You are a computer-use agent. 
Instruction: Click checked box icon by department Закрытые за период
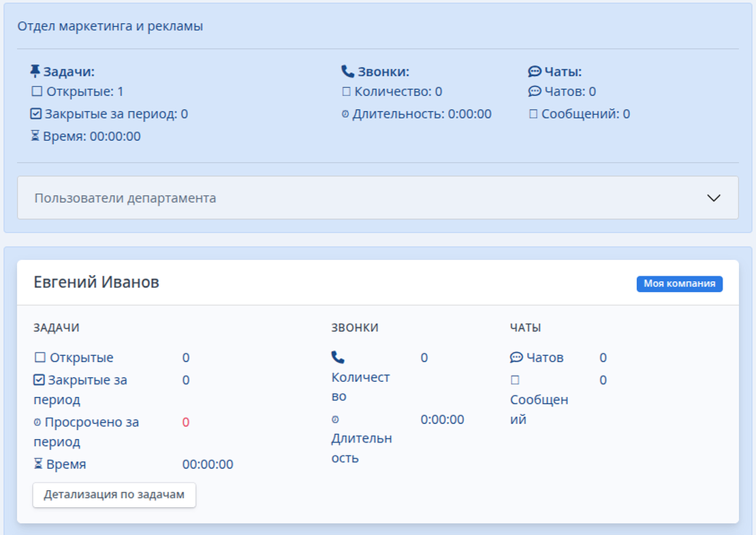click(x=37, y=114)
